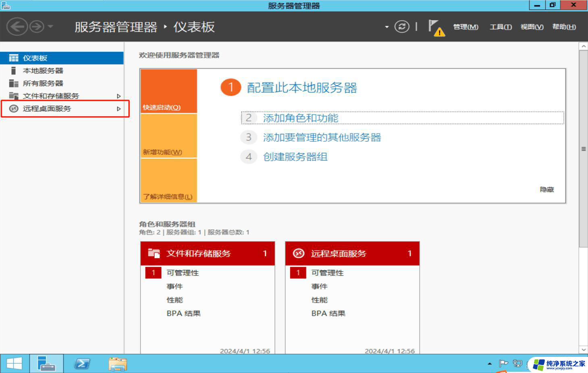Click the 远程桌面服务 tile icon
Viewport: 588px width, 373px height.
click(299, 253)
